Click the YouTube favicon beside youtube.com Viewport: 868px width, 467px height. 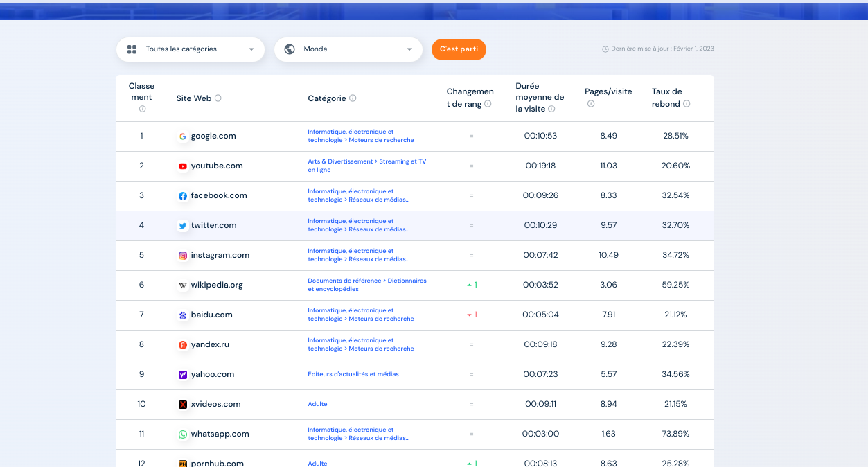[x=183, y=166]
